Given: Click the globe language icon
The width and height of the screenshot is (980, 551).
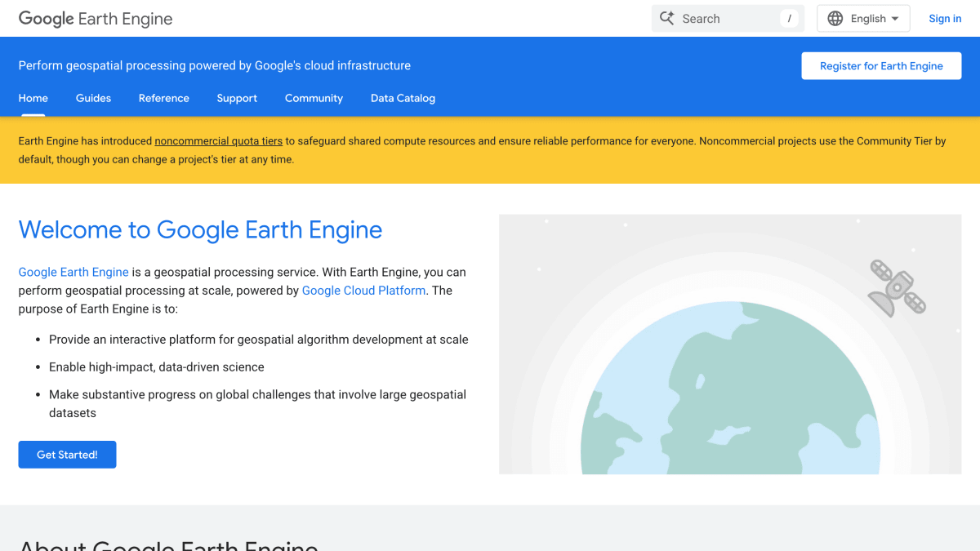Looking at the screenshot, I should tap(835, 19).
